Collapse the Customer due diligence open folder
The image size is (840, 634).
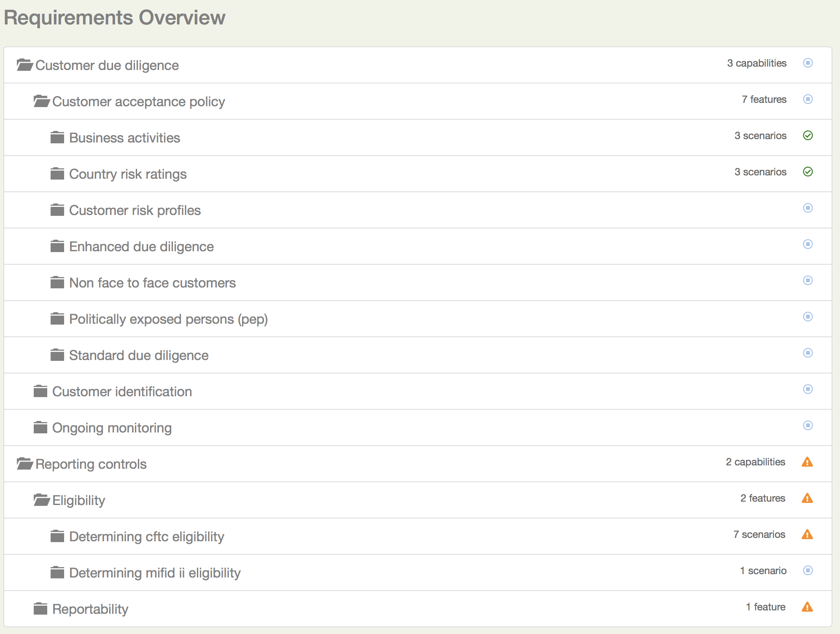[x=24, y=65]
